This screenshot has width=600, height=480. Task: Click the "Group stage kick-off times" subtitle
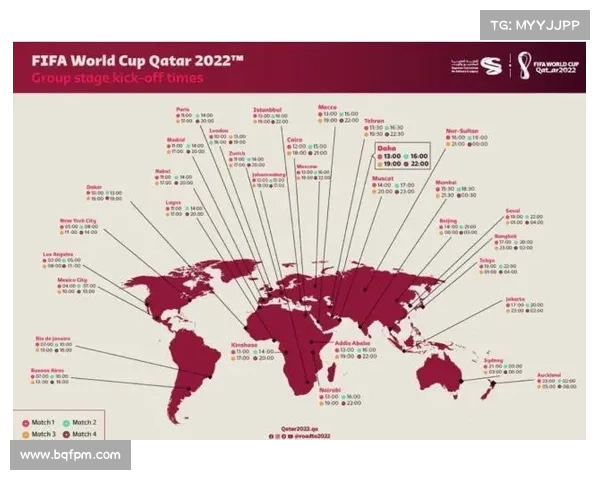click(117, 78)
